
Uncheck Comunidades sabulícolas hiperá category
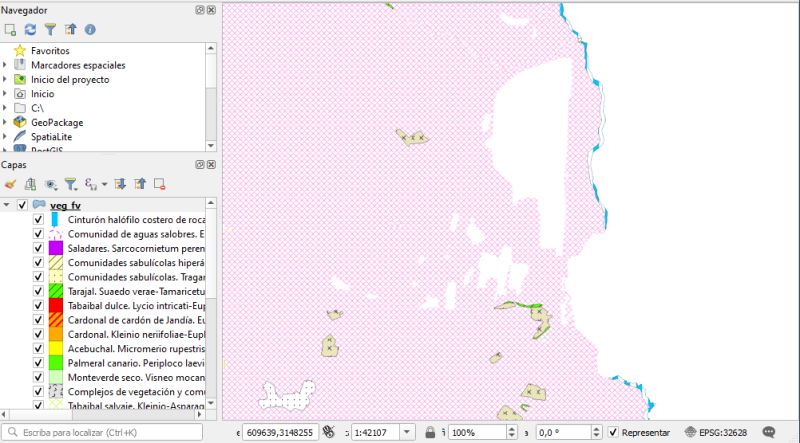38,262
